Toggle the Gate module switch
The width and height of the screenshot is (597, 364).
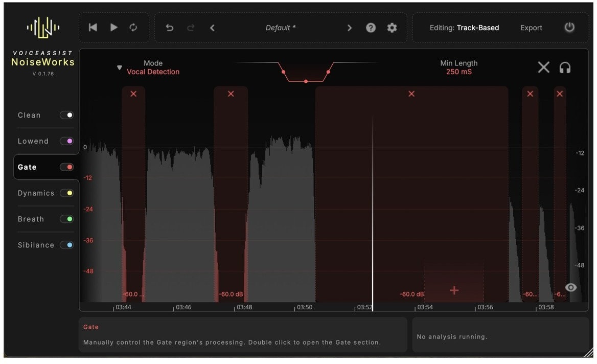[66, 167]
